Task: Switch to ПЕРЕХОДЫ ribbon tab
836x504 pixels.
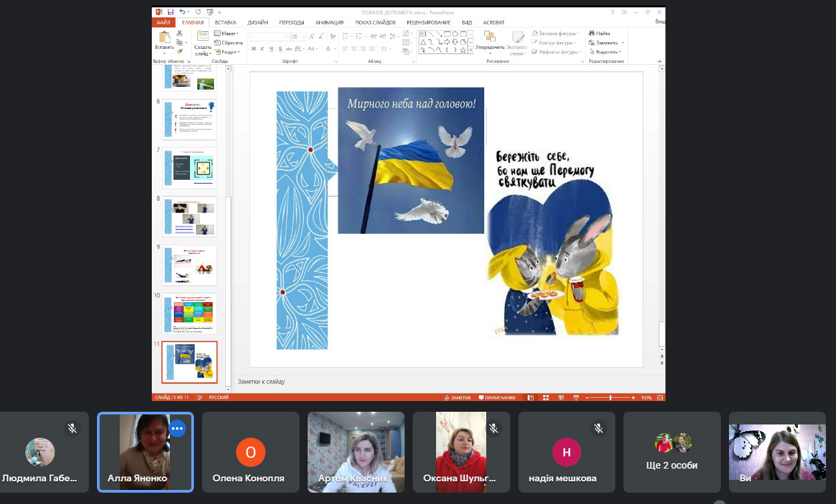Action: pos(292,22)
